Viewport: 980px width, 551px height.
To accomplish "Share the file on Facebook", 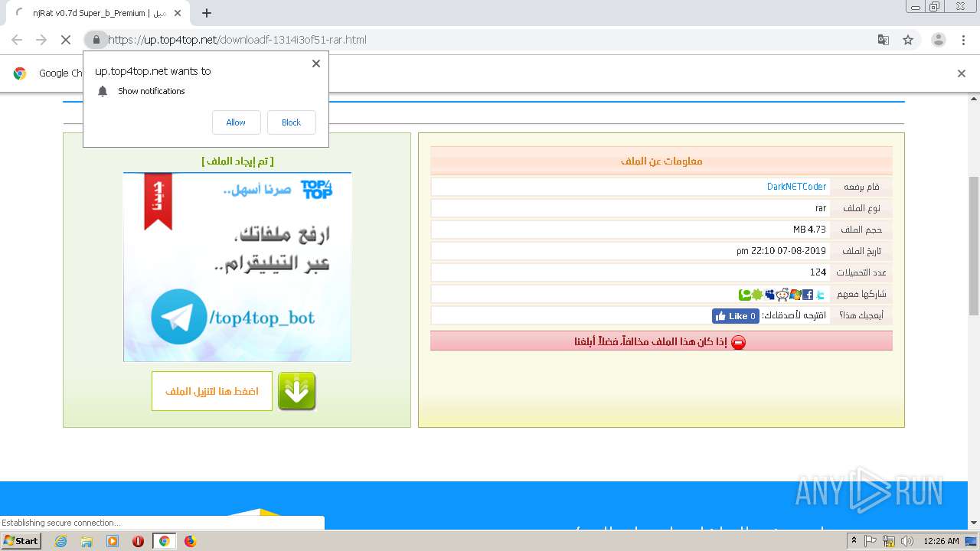I will coord(808,294).
